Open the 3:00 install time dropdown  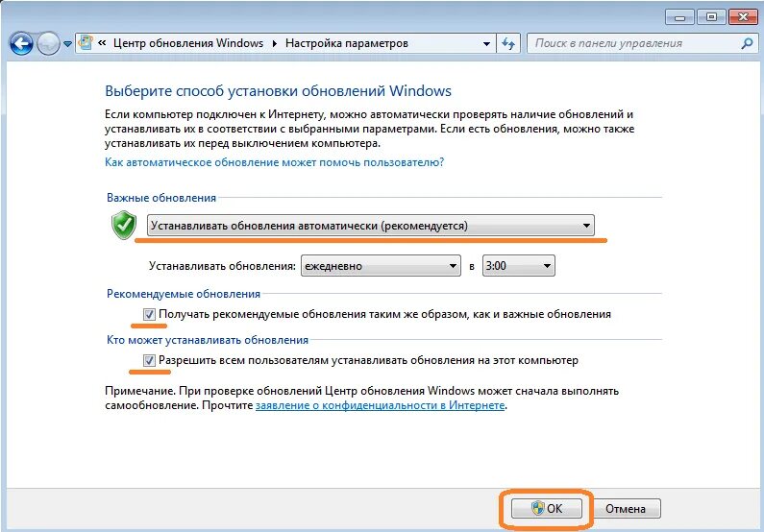[518, 266]
